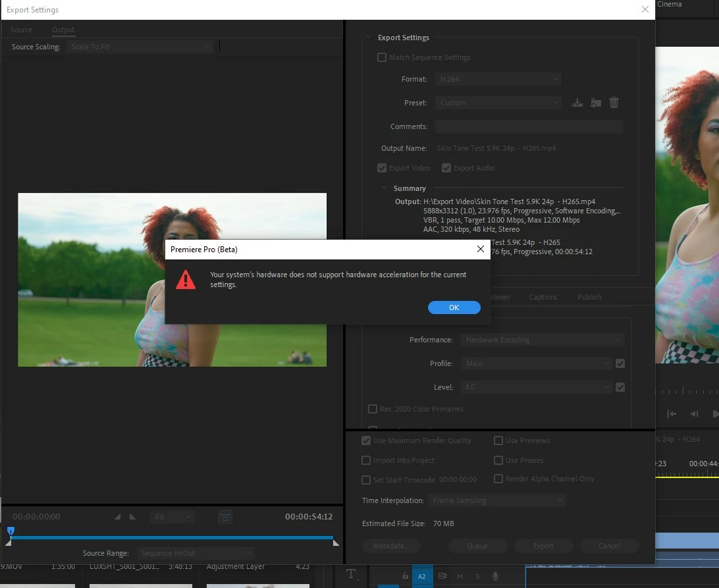
Task: Click the 00:00:54:12 duration timecode
Action: click(x=309, y=516)
